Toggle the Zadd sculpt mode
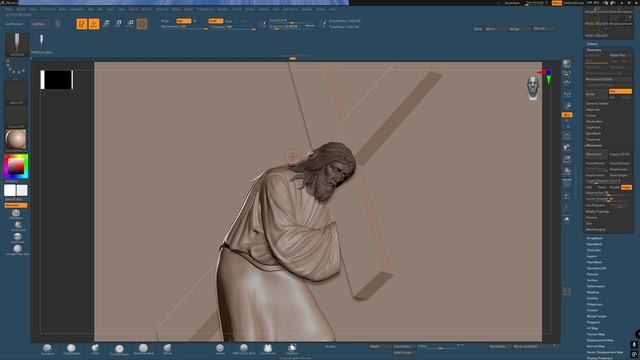This screenshot has width=640, height=360. (x=216, y=21)
